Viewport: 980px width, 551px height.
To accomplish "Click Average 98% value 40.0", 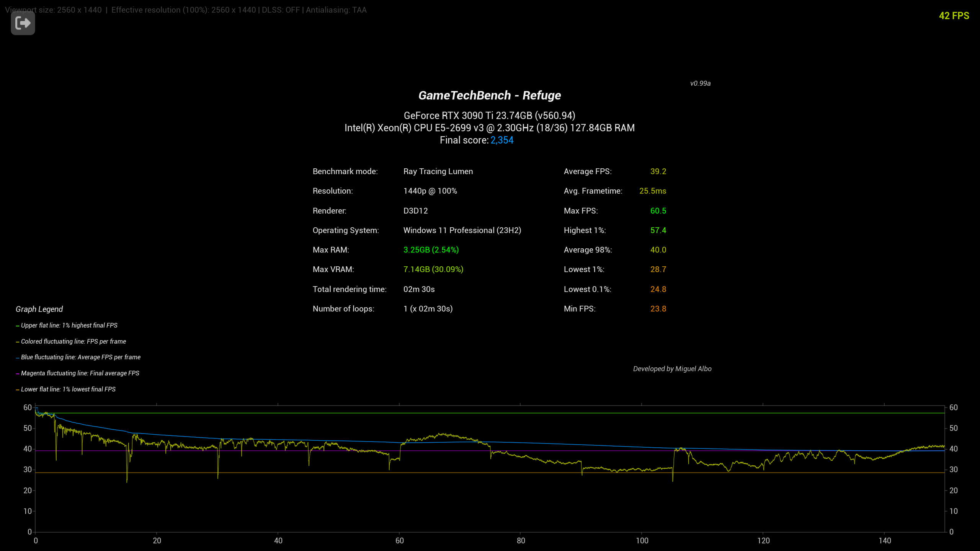I will pos(658,250).
